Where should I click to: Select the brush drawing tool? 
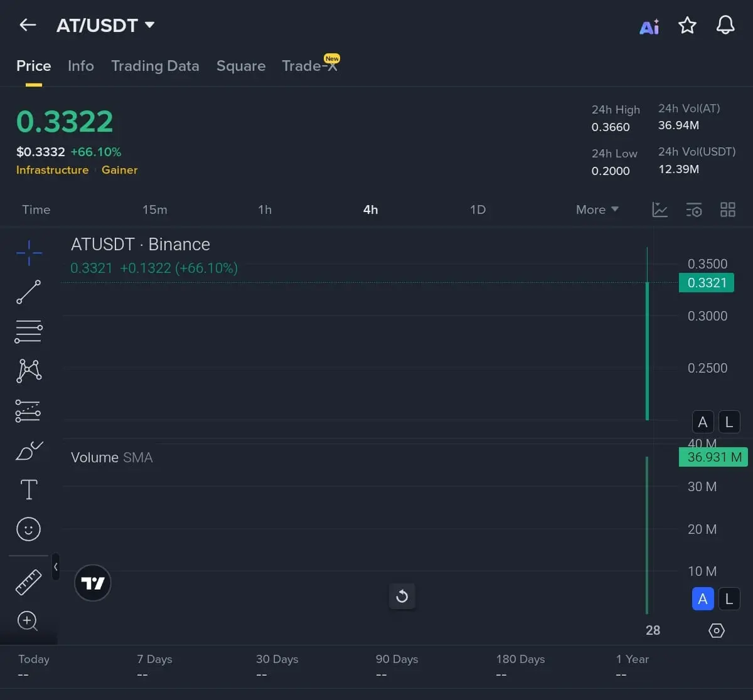(28, 450)
